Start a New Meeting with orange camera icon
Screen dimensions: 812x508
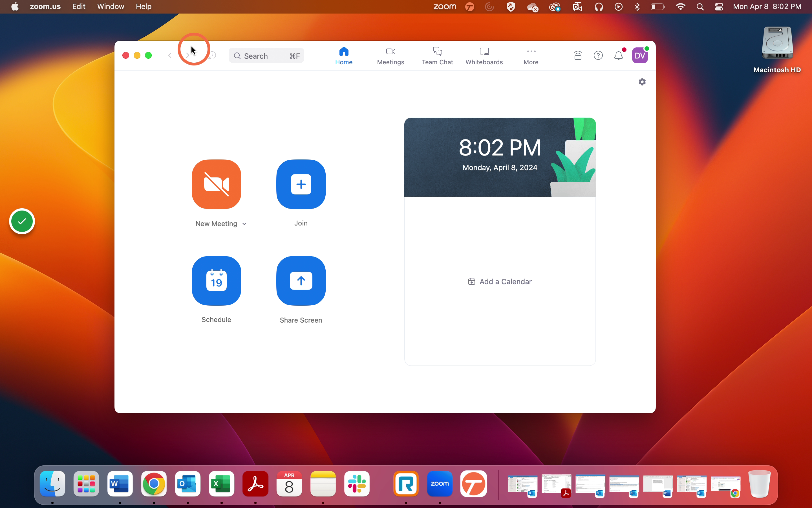click(x=217, y=184)
